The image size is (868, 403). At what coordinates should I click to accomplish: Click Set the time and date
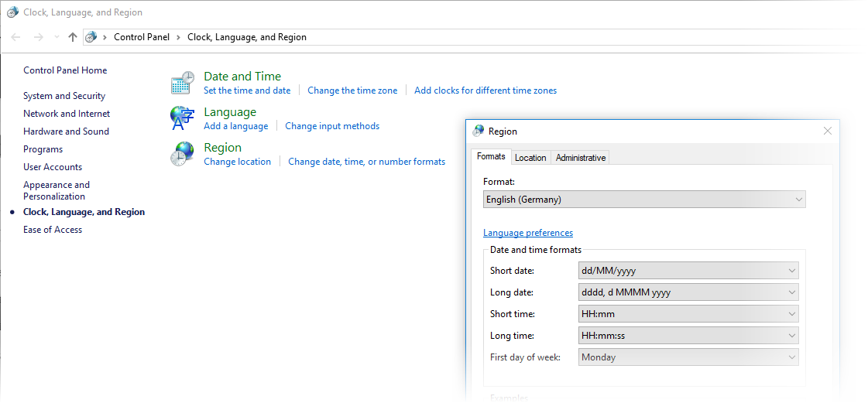tap(247, 90)
